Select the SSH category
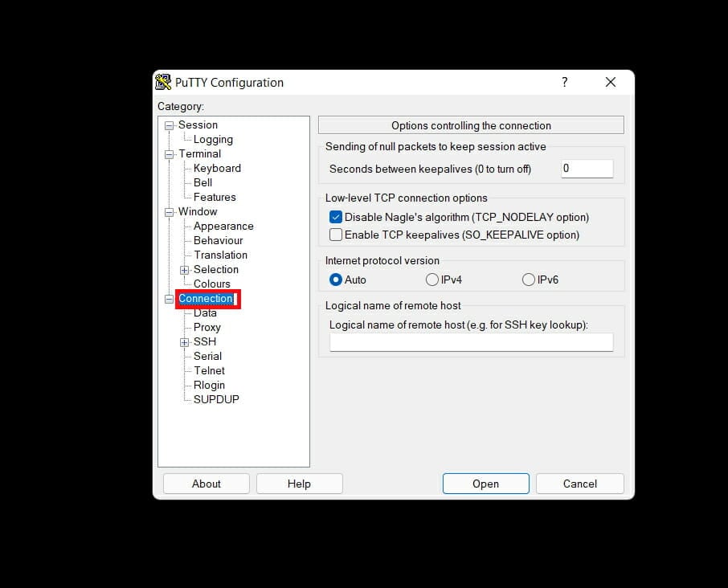 (205, 341)
